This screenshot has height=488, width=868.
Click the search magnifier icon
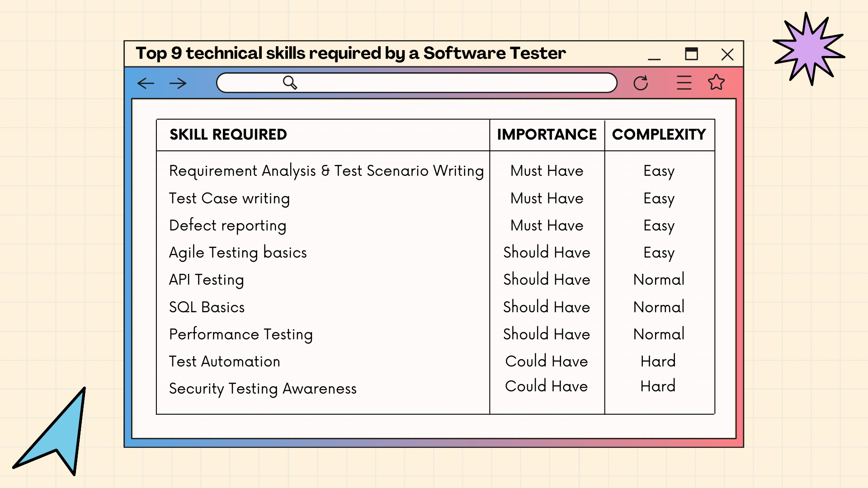290,83
